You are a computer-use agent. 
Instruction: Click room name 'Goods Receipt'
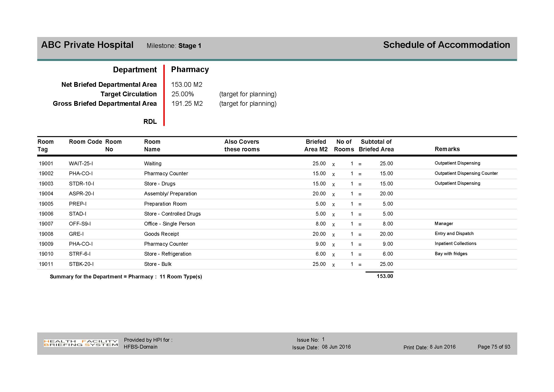click(161, 234)
